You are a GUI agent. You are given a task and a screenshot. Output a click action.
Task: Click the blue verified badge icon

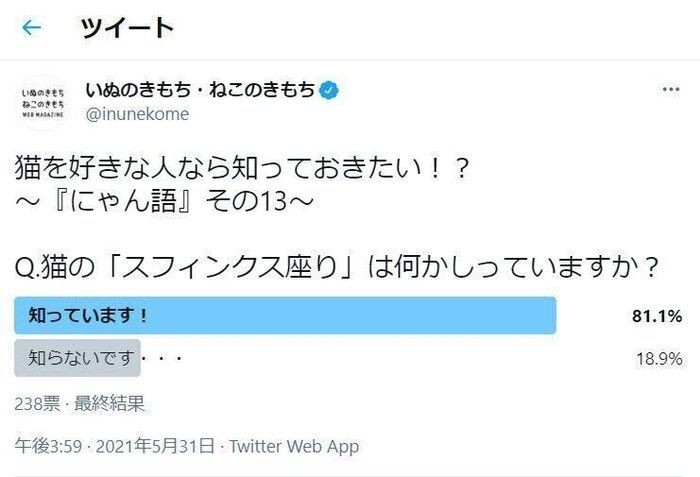click(329, 91)
